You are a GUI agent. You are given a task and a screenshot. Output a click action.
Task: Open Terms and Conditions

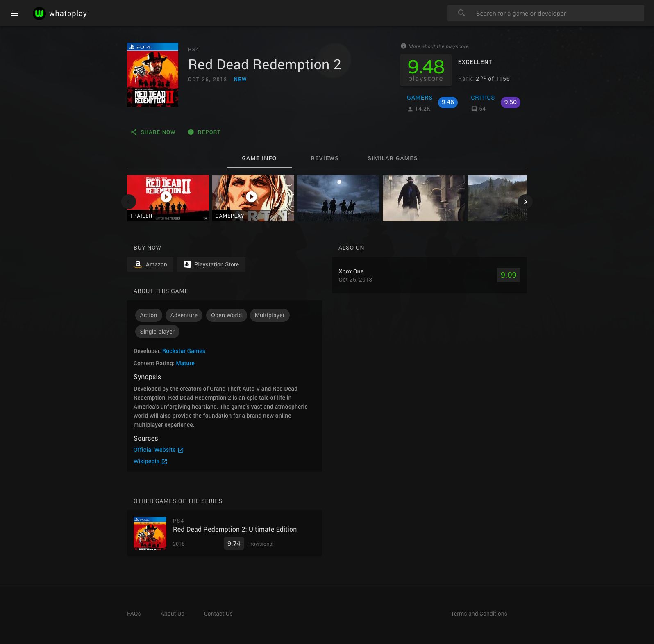point(479,614)
